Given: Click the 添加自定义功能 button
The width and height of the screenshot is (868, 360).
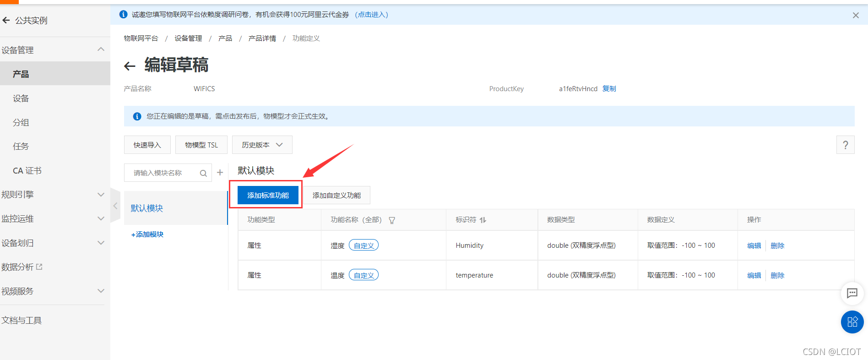Looking at the screenshot, I should click(x=336, y=196).
